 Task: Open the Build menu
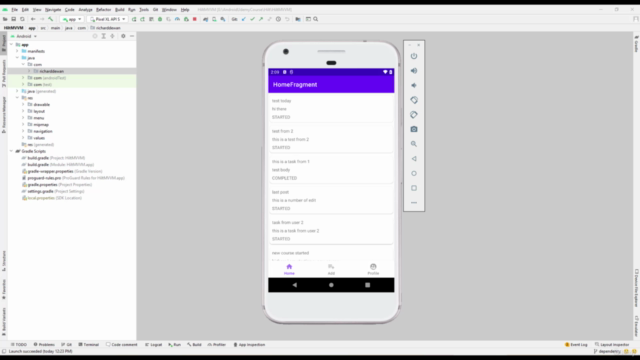pos(120,9)
